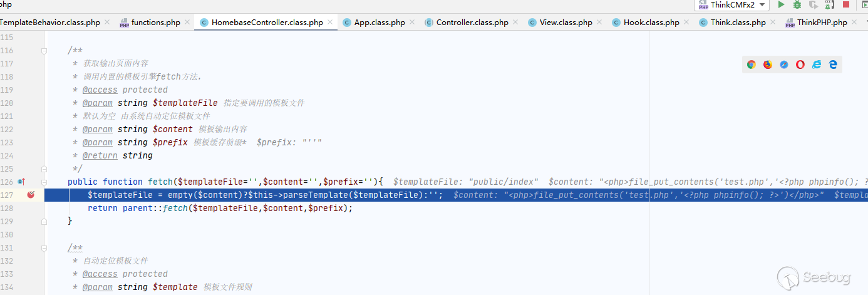This screenshot has height=295, width=868.
Task: Open in Internet Explorer browser icon
Action: point(817,65)
